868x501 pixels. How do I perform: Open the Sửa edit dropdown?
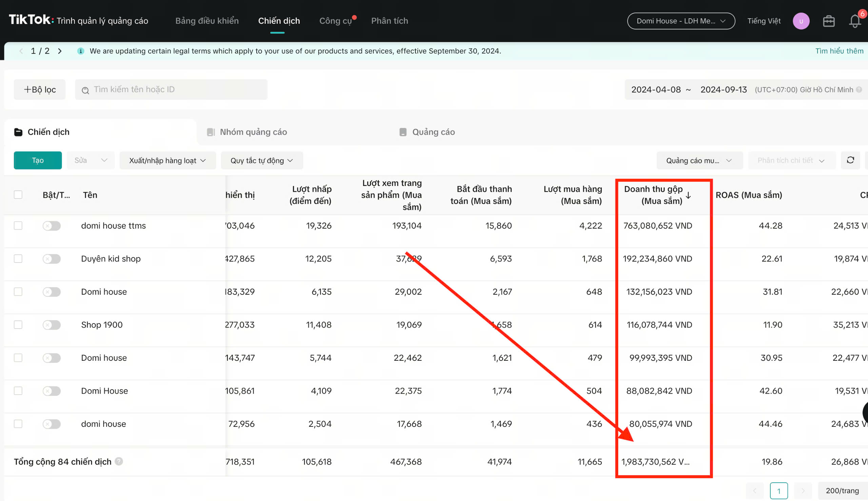91,160
